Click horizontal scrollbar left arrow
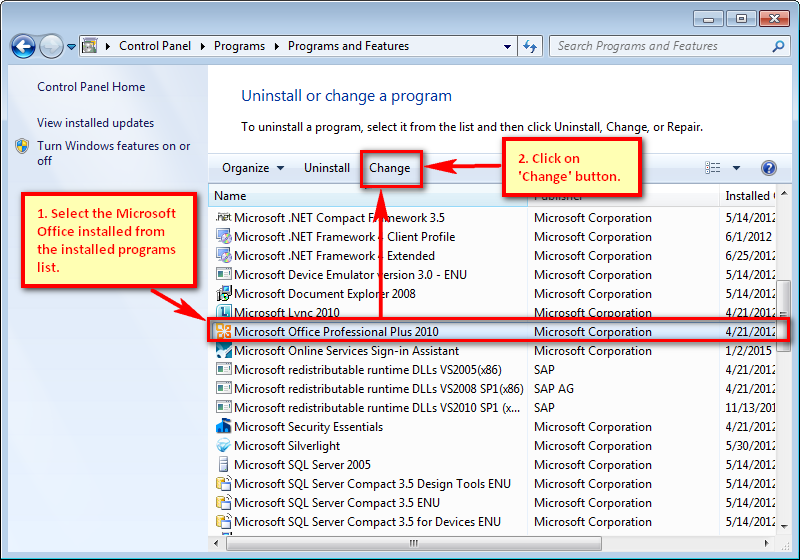Viewport: 800px width, 560px height. pos(216,543)
